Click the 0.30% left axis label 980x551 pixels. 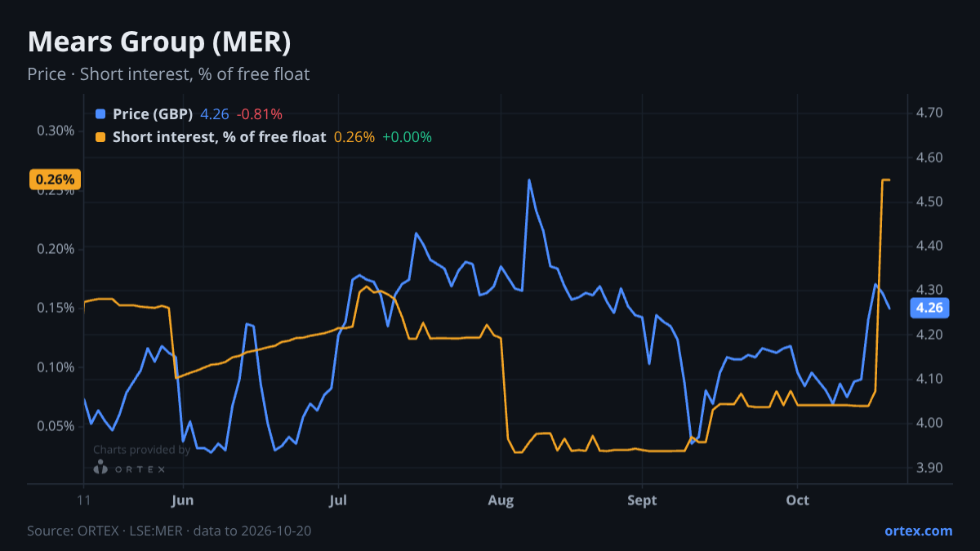[56, 131]
